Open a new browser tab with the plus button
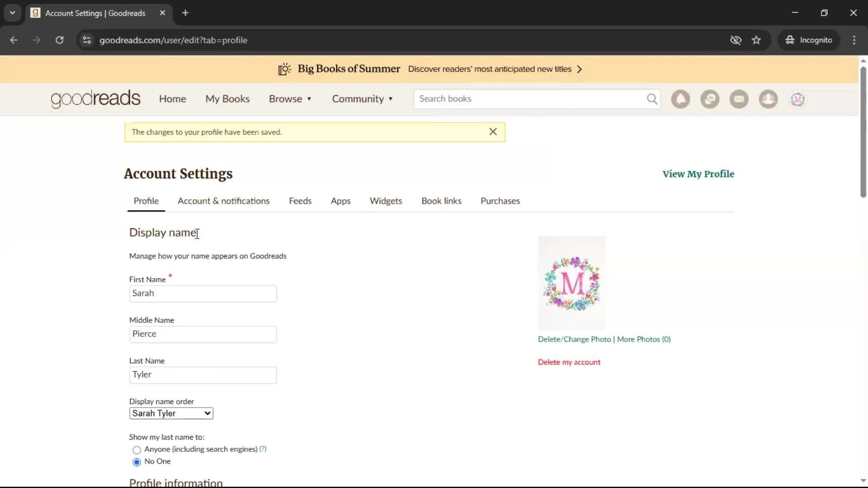Image resolution: width=868 pixels, height=488 pixels. [x=185, y=13]
